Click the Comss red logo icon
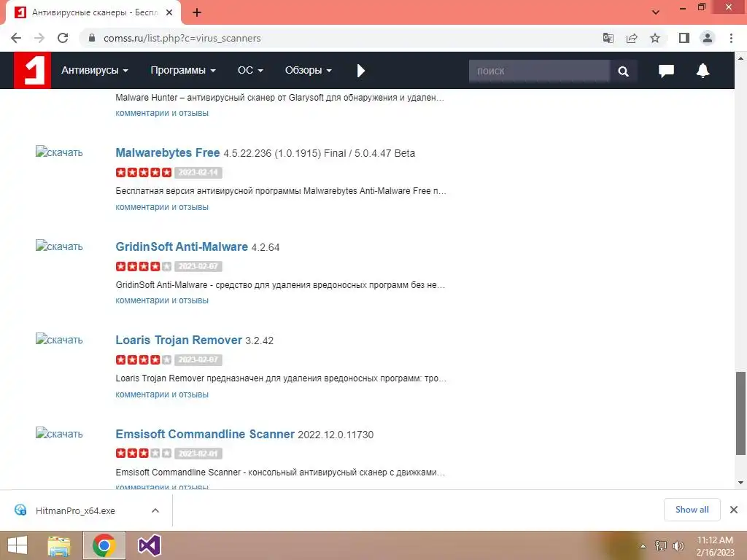This screenshot has height=560, width=747. pos(32,70)
